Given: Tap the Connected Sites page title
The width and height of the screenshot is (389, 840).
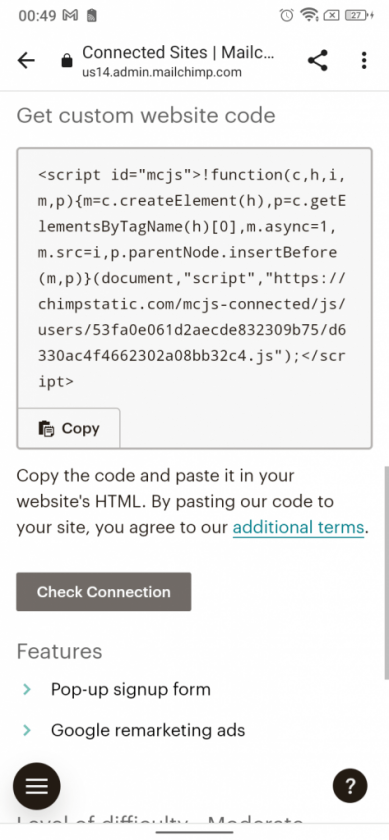Looking at the screenshot, I should pyautogui.click(x=178, y=52).
